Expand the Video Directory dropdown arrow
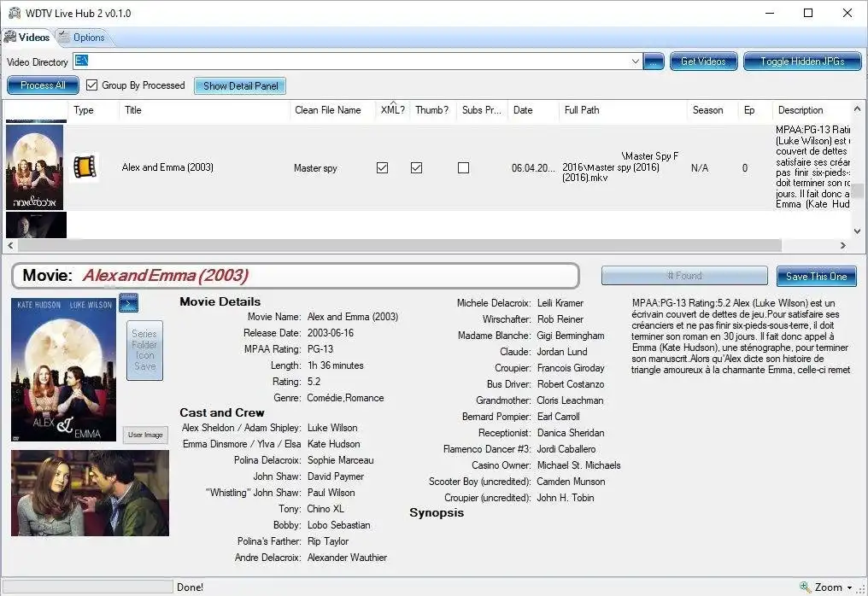Viewport: 868px width, 596px height. pyautogui.click(x=635, y=61)
